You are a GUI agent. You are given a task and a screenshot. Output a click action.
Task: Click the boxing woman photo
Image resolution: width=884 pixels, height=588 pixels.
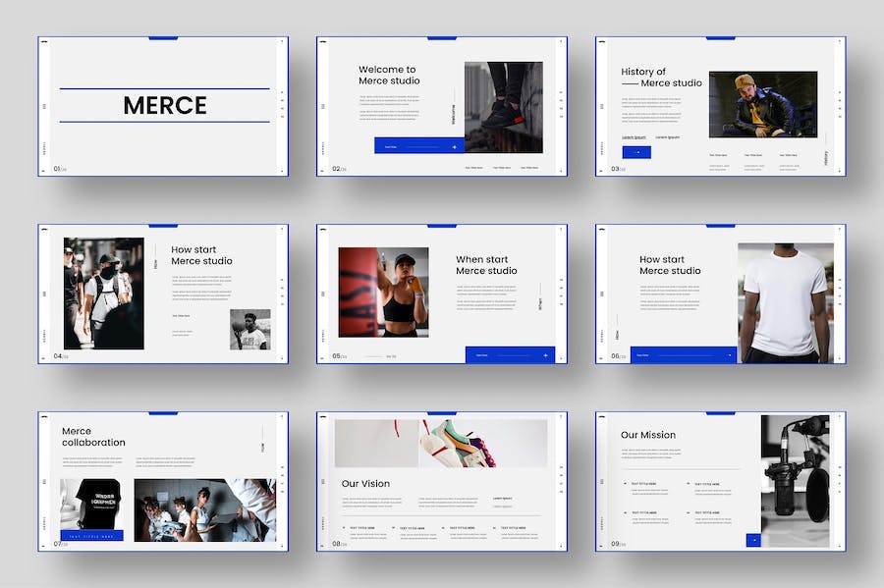(383, 292)
